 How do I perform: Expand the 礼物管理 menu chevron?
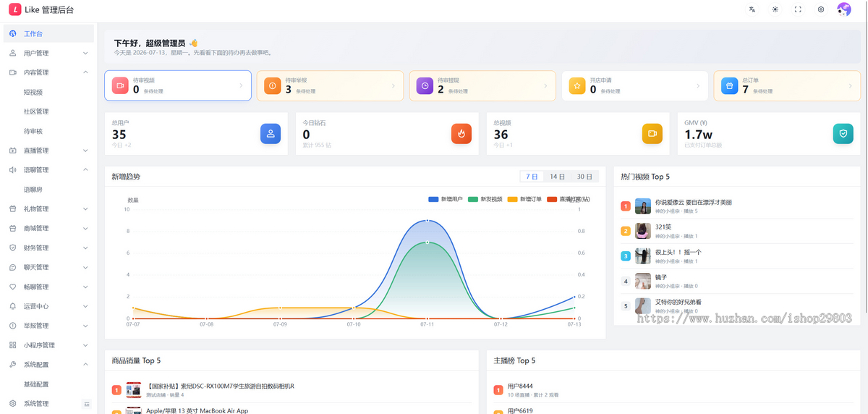[x=85, y=209]
